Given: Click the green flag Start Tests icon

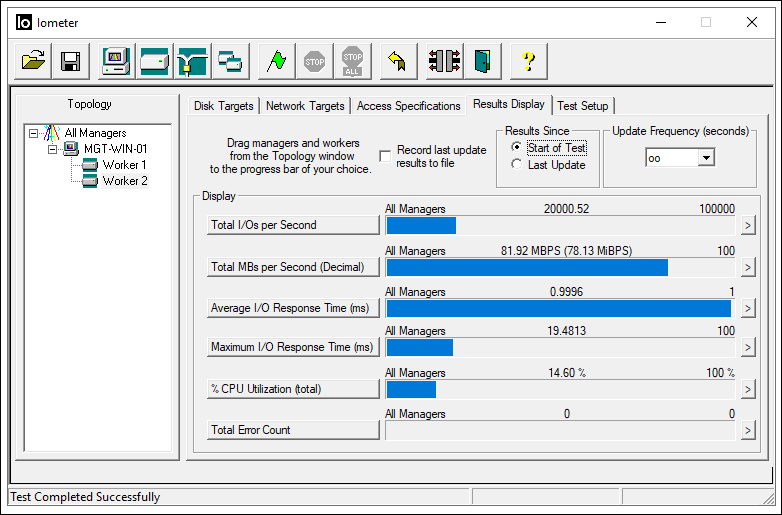Looking at the screenshot, I should tap(277, 62).
